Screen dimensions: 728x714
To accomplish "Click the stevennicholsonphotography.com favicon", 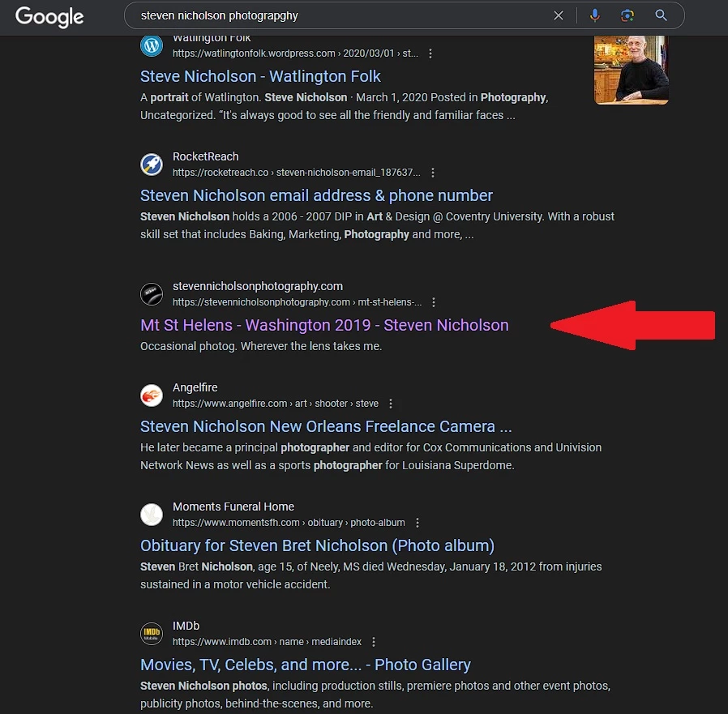I will pyautogui.click(x=152, y=294).
